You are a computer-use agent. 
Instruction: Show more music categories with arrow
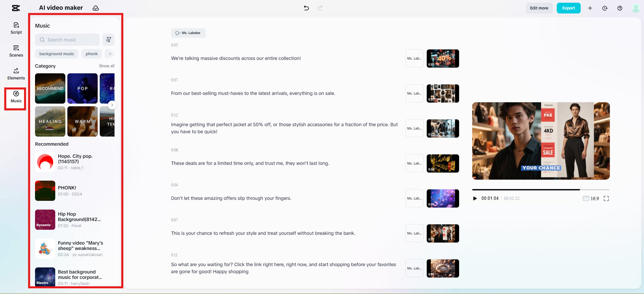(112, 105)
